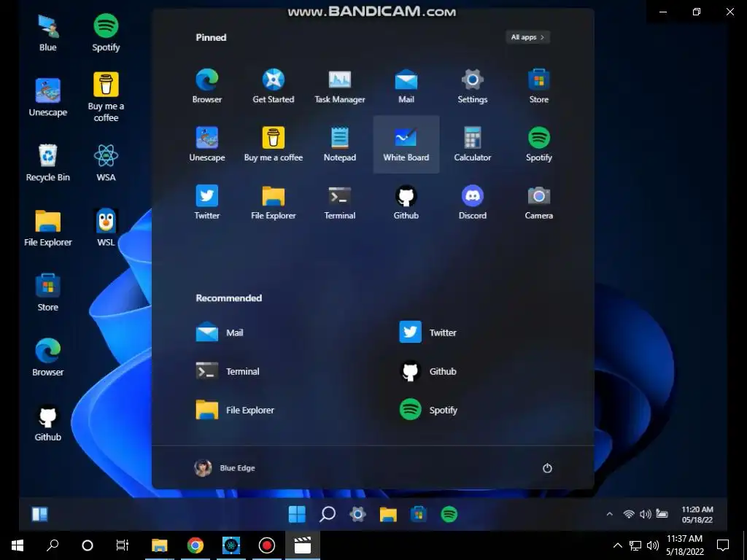Open search on the inner taskbar
Viewport: 747px width, 560px height.
(x=328, y=514)
